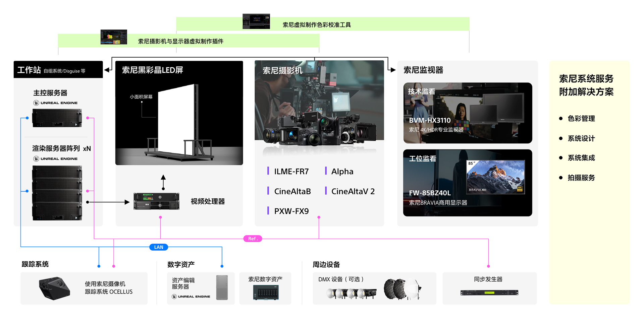Select 拍摄服务 in the services list

[581, 178]
